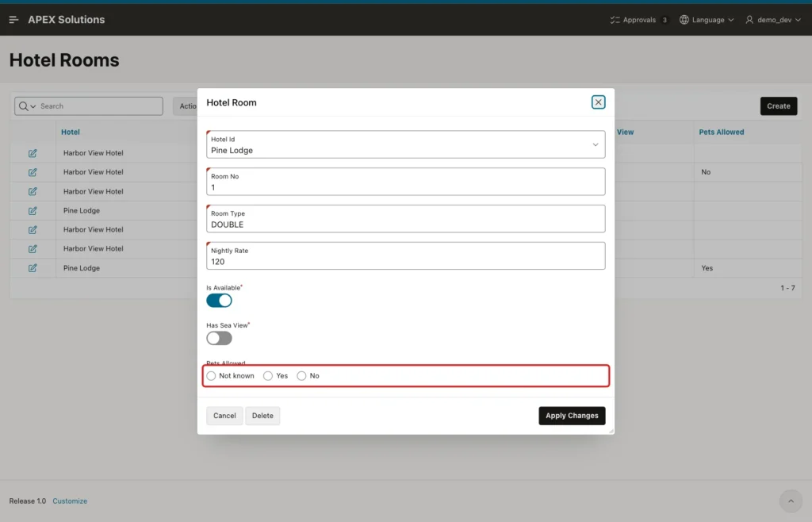Click the Hotel Rooms page heading
The image size is (812, 522).
coord(64,60)
